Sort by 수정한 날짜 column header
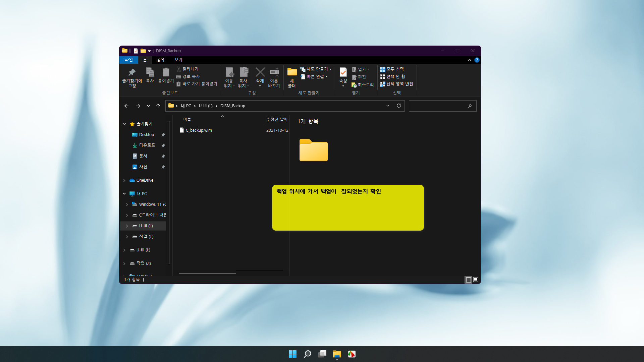This screenshot has height=362, width=644. pyautogui.click(x=277, y=119)
